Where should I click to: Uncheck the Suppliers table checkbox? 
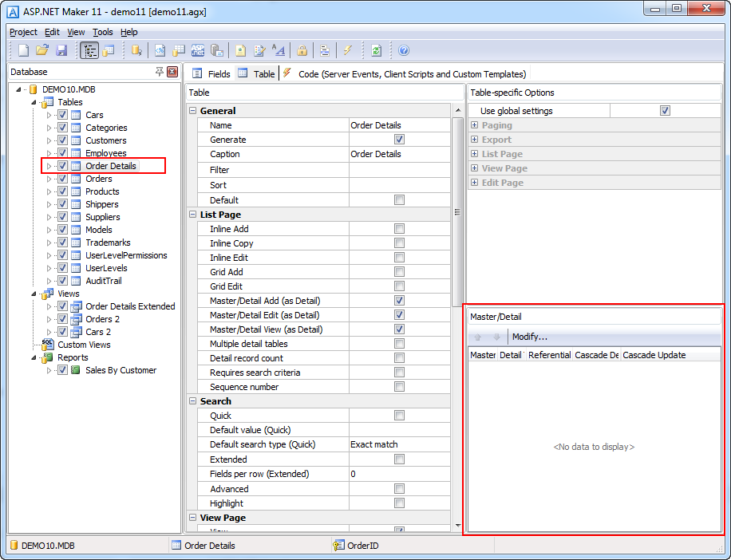point(63,217)
